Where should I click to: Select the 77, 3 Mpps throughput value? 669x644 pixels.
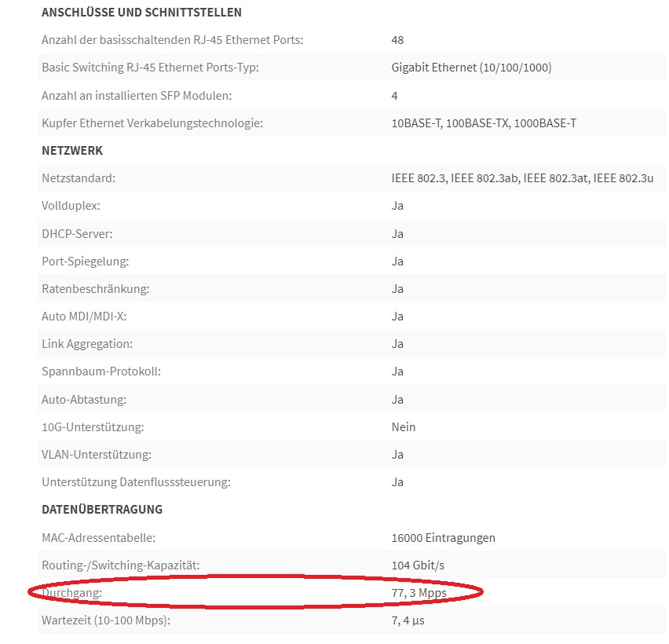point(419,593)
